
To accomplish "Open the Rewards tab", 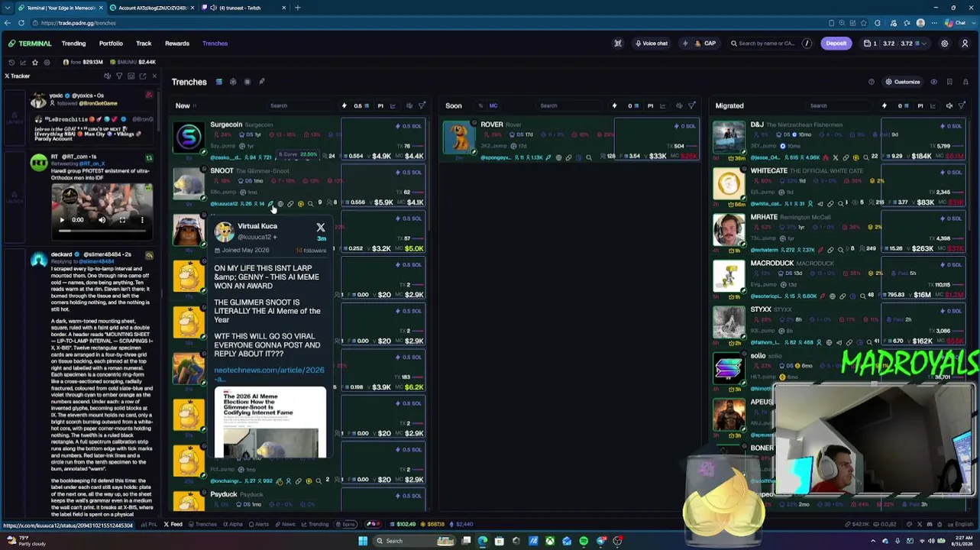I will pos(177,44).
